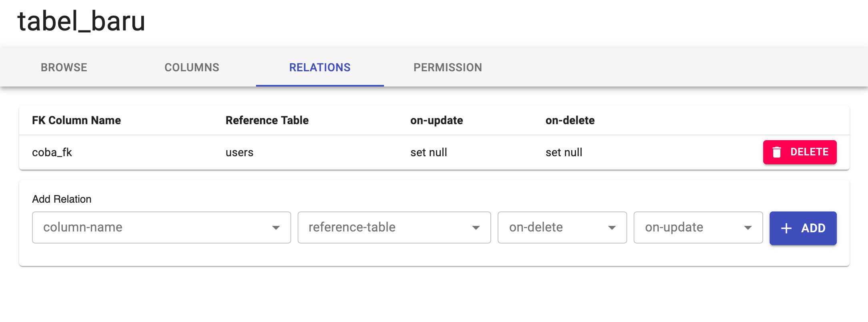Image resolution: width=868 pixels, height=322 pixels.
Task: Delete the coba_fk relation
Action: pos(800,152)
